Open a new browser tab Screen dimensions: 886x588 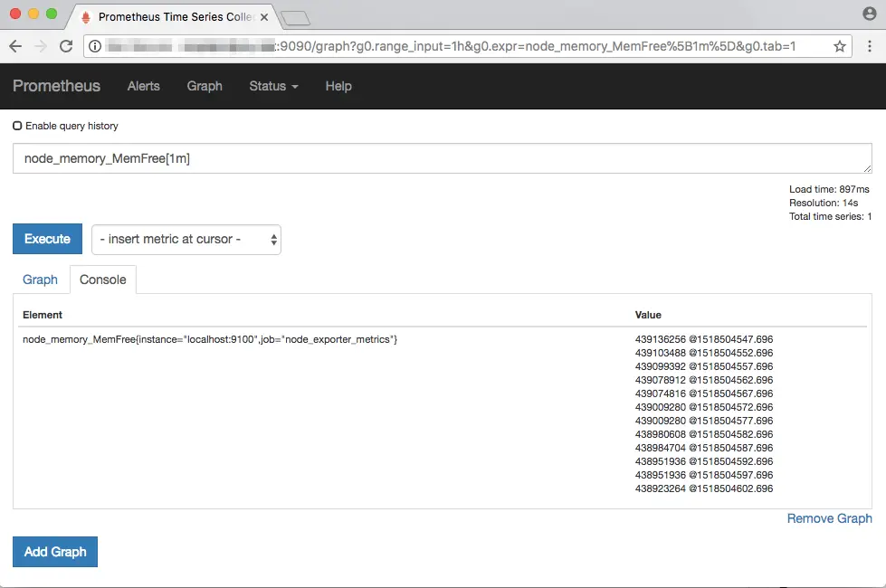coord(296,19)
